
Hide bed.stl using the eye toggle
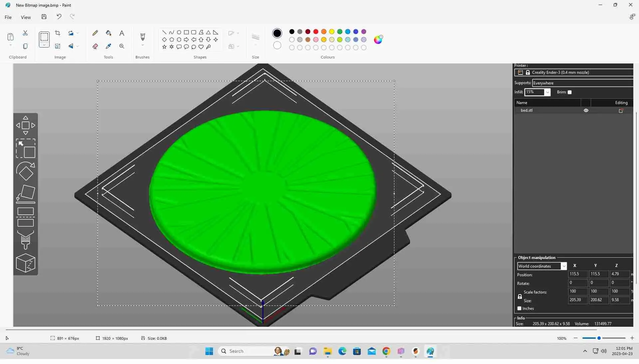pyautogui.click(x=586, y=110)
